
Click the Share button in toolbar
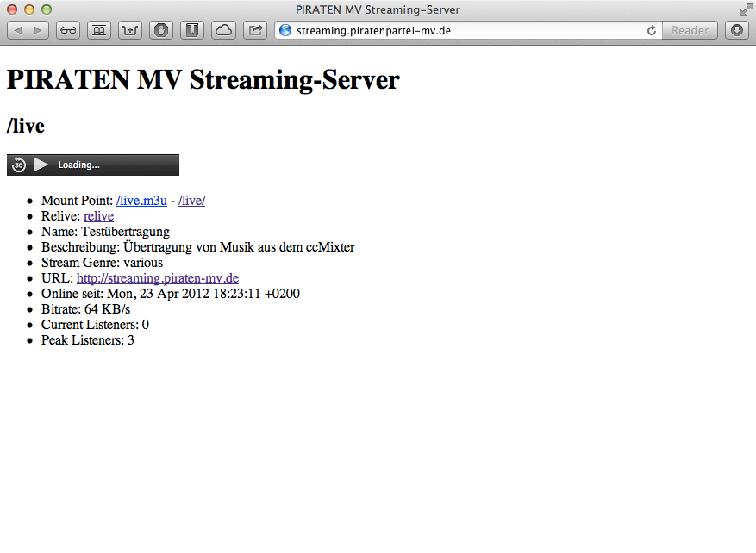click(x=255, y=30)
